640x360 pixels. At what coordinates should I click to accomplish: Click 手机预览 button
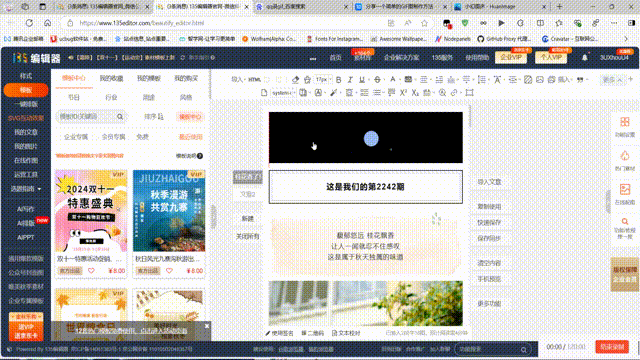point(489,279)
